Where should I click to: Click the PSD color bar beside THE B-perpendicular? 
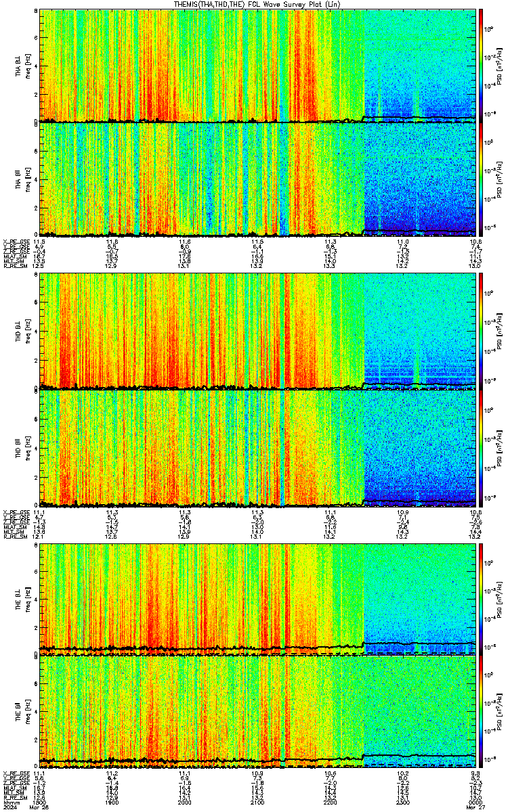[481, 599]
